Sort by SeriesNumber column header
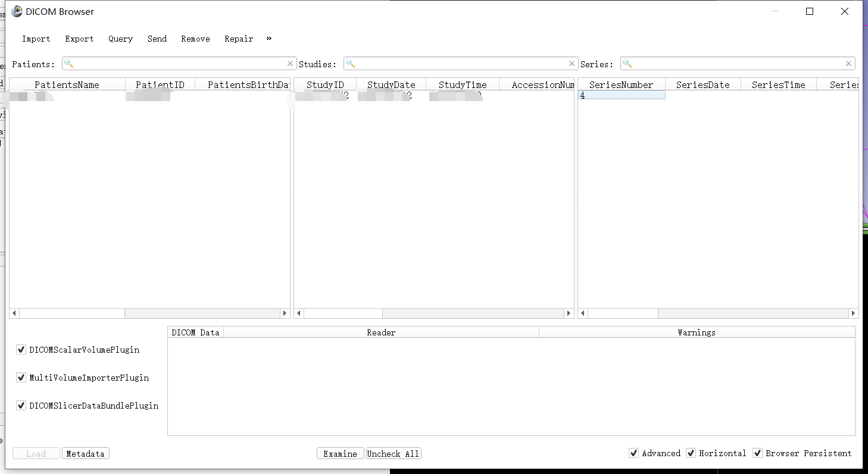This screenshot has height=474, width=868. click(x=622, y=84)
